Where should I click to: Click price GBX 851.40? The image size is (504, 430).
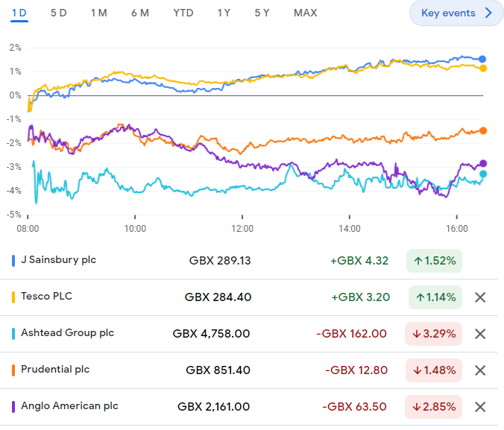click(218, 370)
